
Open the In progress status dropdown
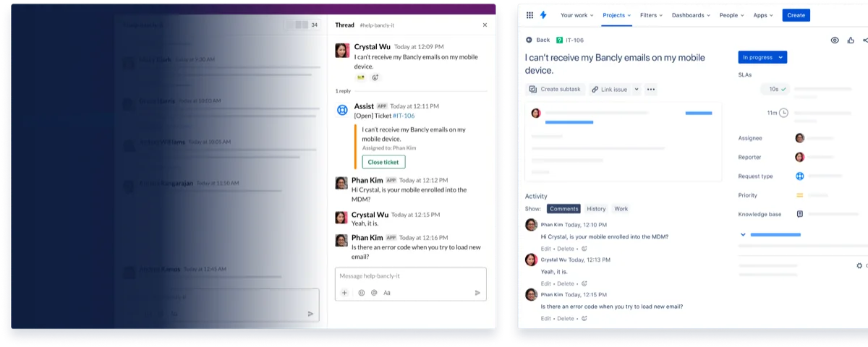click(762, 57)
